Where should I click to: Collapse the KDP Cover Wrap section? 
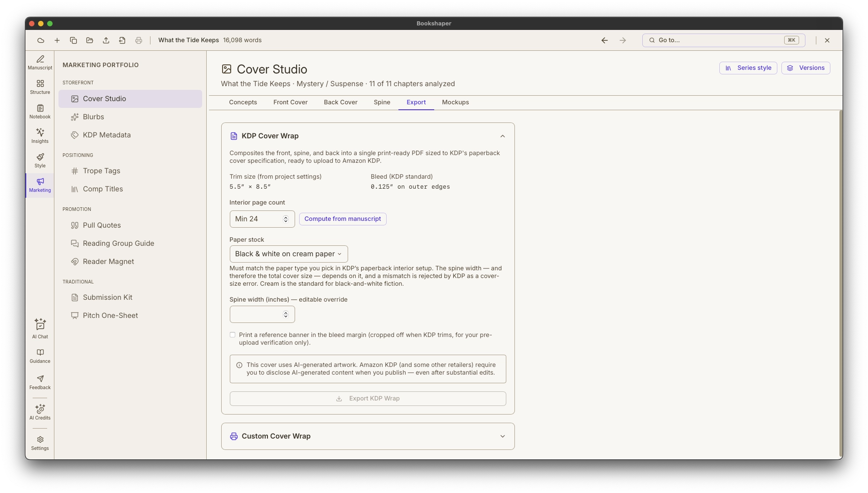(503, 136)
